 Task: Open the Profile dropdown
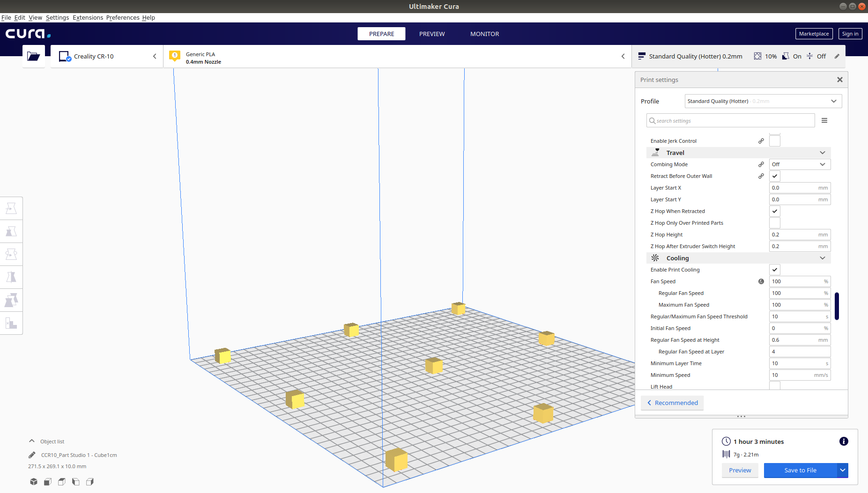pos(763,101)
